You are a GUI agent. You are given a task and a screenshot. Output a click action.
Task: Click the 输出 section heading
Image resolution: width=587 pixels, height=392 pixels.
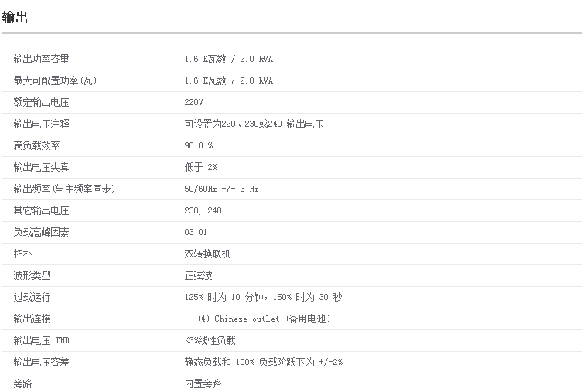15,17
